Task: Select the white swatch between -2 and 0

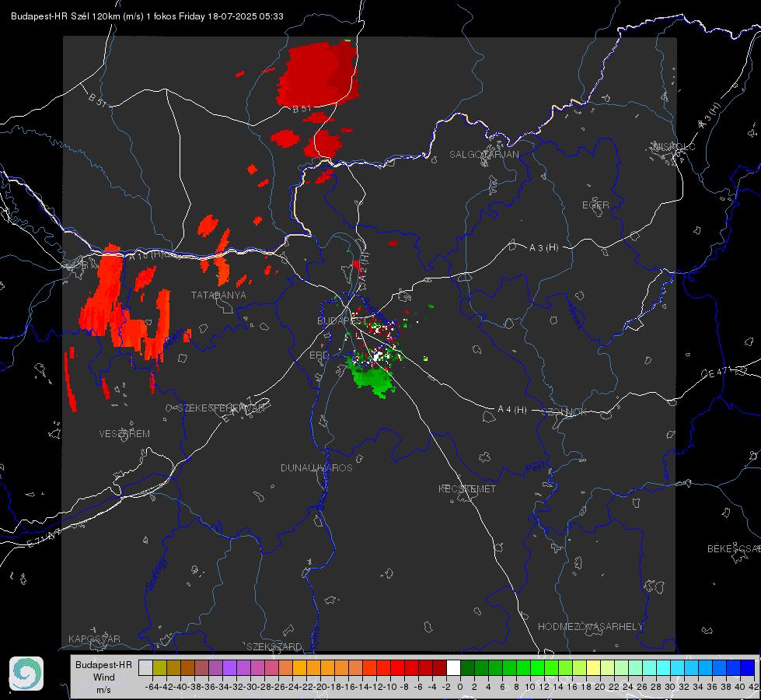Action: [453, 667]
